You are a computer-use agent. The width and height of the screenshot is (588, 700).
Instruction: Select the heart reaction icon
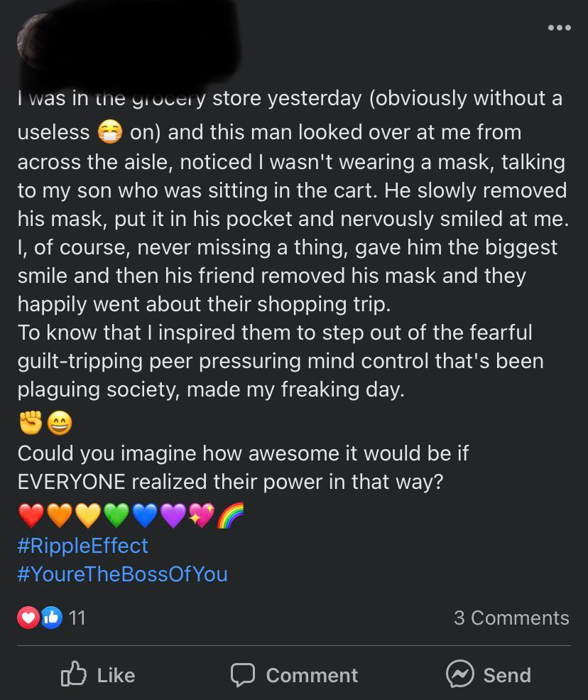(x=28, y=617)
